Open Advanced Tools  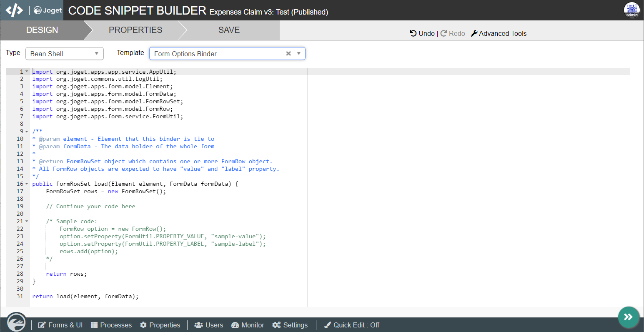[499, 33]
